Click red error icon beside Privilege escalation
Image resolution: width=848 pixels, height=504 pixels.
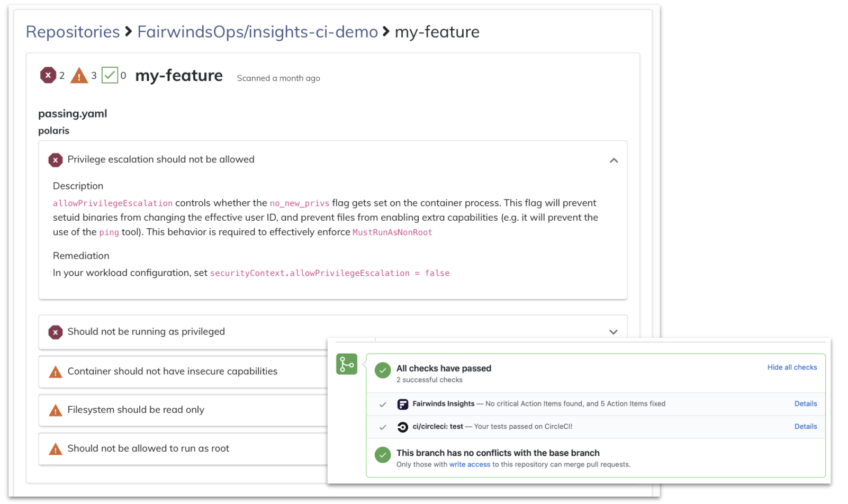(x=56, y=160)
